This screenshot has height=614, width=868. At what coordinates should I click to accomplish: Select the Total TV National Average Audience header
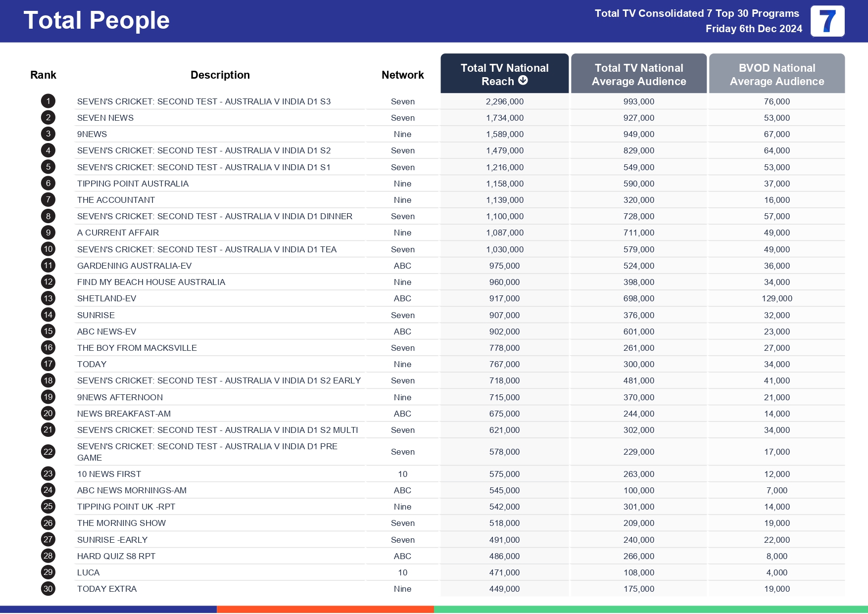pyautogui.click(x=638, y=74)
